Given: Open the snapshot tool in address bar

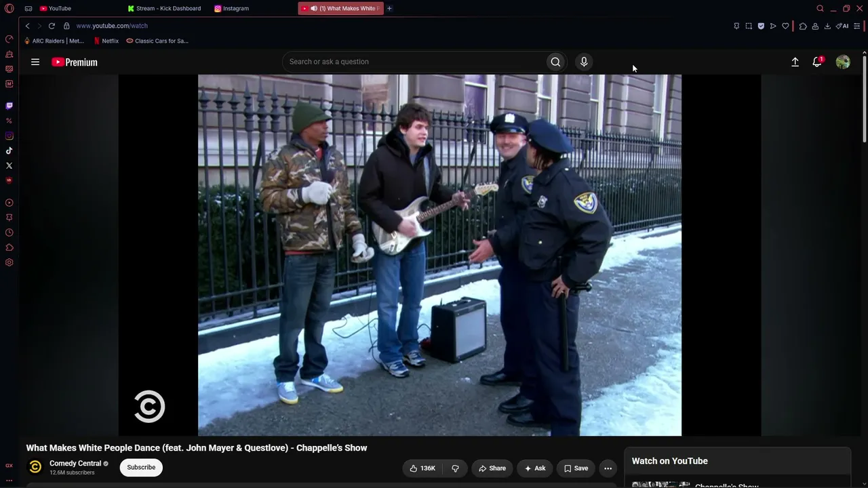Looking at the screenshot, I should click(x=749, y=26).
